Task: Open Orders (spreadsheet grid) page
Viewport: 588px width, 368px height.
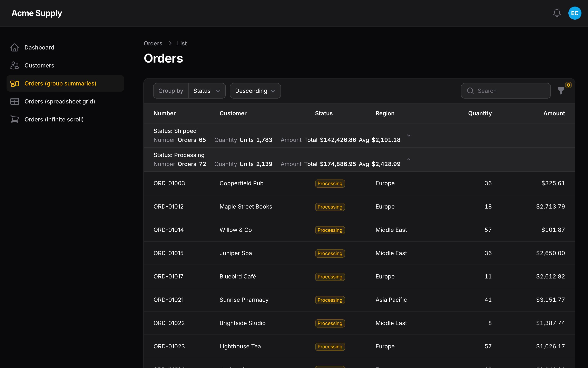Action: [x=65, y=101]
